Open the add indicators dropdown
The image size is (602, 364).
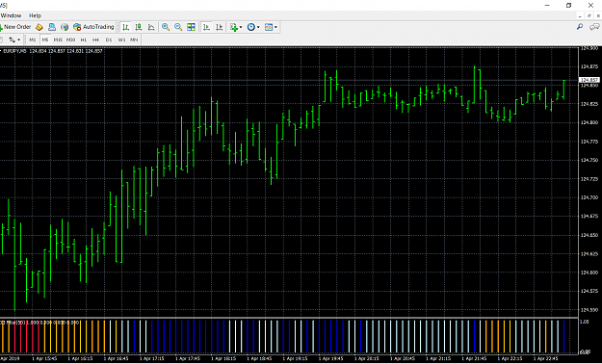(236, 27)
